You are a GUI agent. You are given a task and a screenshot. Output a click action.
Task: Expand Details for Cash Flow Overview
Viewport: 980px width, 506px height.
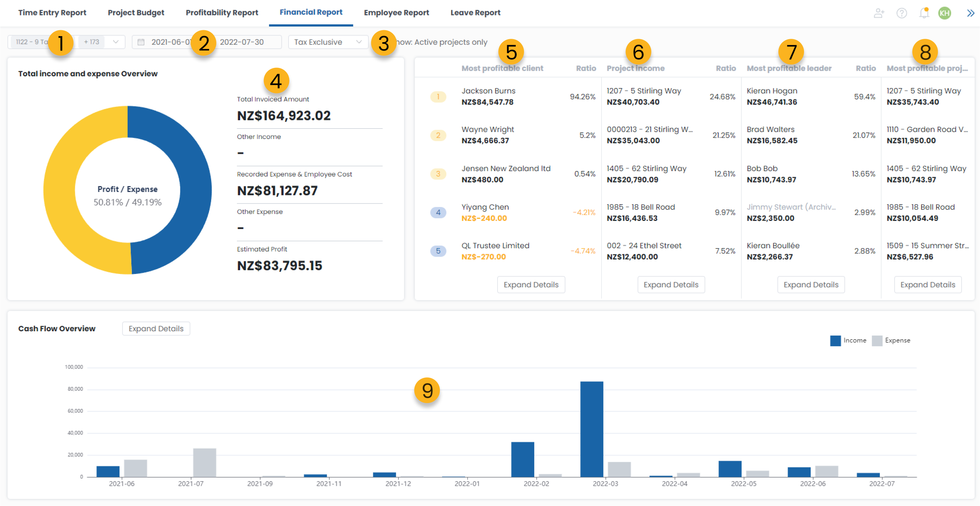pos(156,328)
